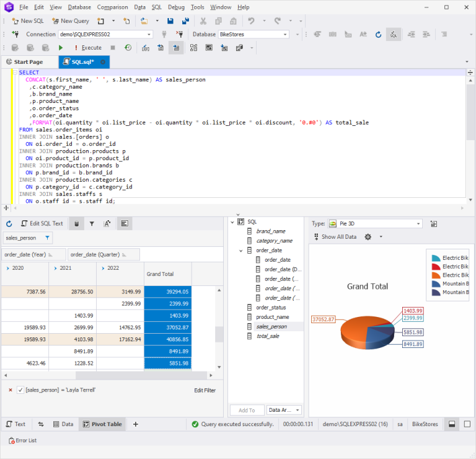
Task: Switch to the Start Page tab
Action: [29, 62]
